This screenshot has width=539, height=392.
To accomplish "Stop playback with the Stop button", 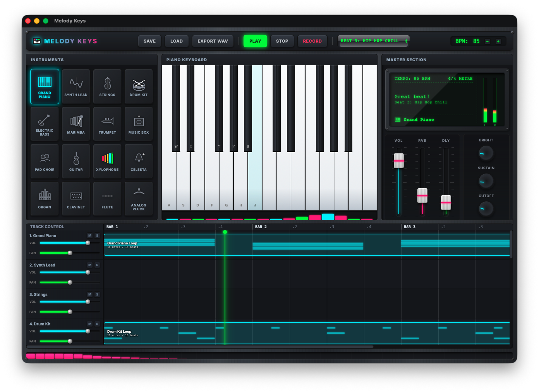I will tap(282, 41).
